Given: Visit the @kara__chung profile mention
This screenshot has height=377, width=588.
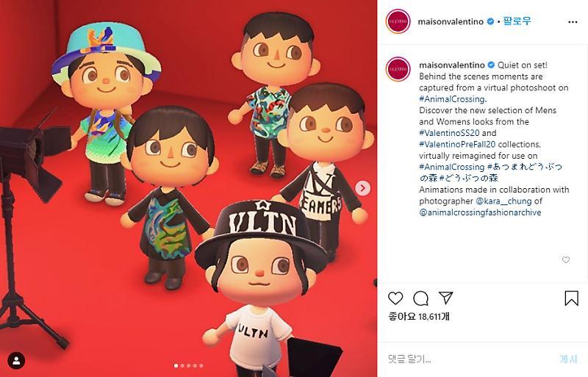Looking at the screenshot, I should (x=503, y=201).
